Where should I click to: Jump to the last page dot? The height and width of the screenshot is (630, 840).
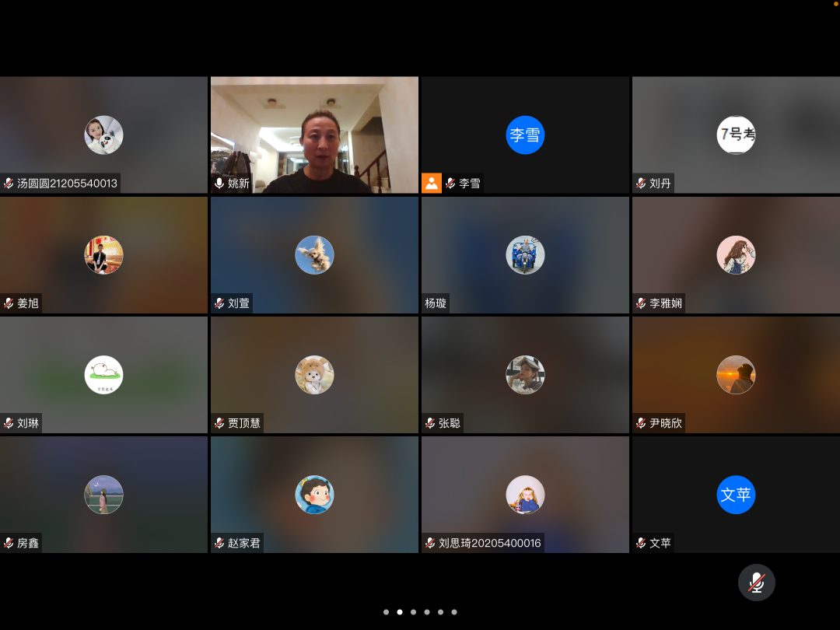pos(454,612)
